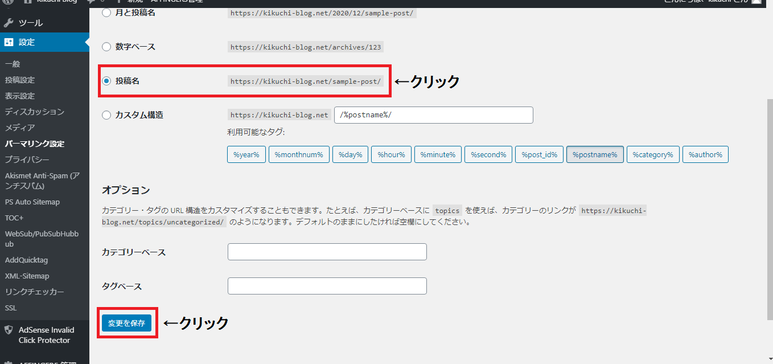Screen dimensions: 773x364
Task: Save changes with 変更を保存 button
Action: [x=127, y=324]
